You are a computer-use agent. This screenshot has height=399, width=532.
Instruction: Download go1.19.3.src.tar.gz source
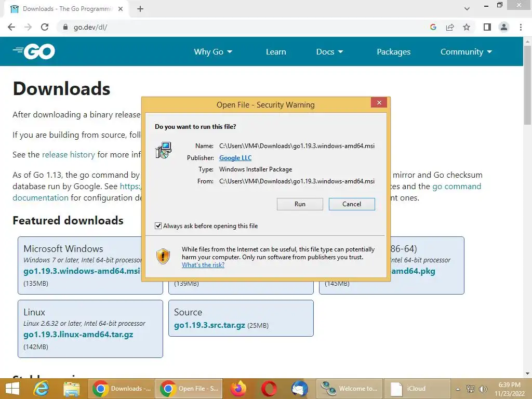coord(209,325)
